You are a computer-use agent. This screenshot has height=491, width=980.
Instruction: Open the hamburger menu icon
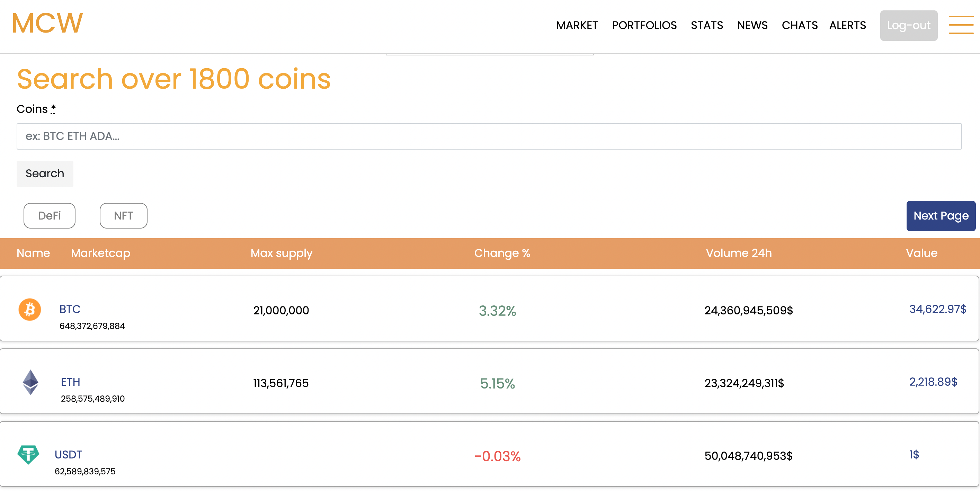[x=961, y=25]
